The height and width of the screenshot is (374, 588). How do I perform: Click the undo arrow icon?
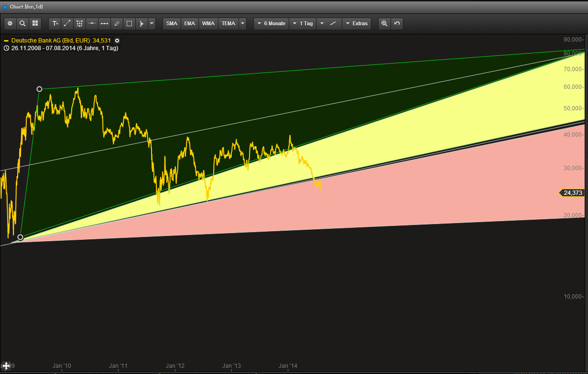click(397, 23)
